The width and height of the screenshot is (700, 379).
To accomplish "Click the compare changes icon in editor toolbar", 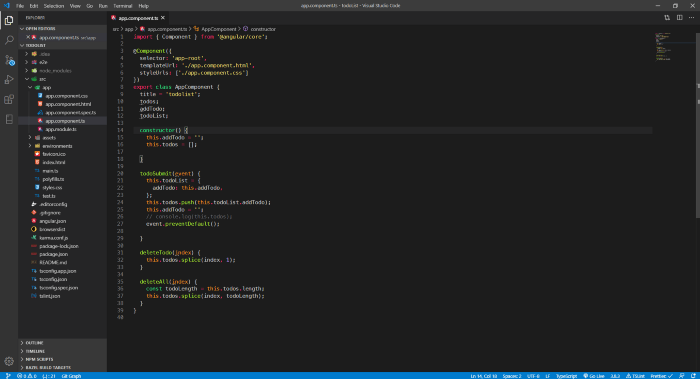I will pos(667,18).
